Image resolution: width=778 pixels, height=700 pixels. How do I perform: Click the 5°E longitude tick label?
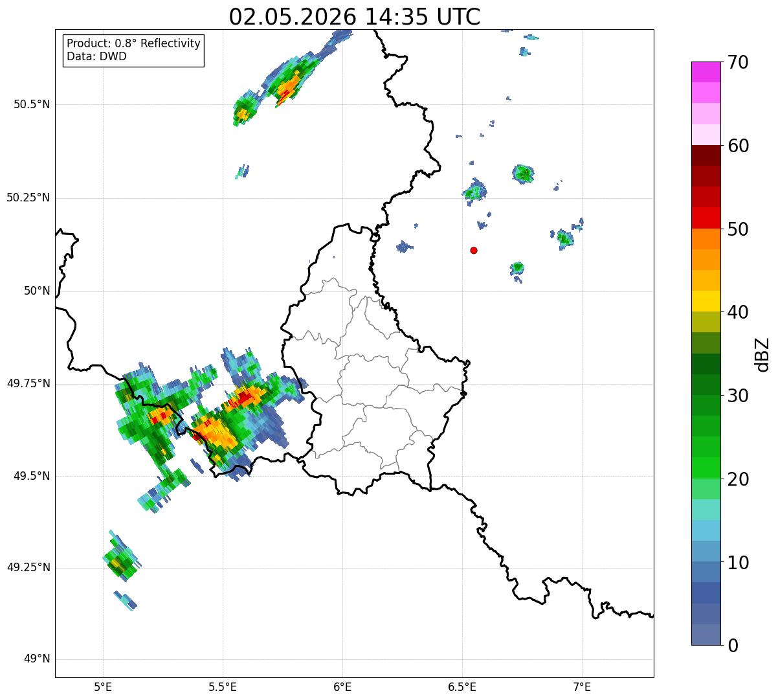tap(103, 686)
